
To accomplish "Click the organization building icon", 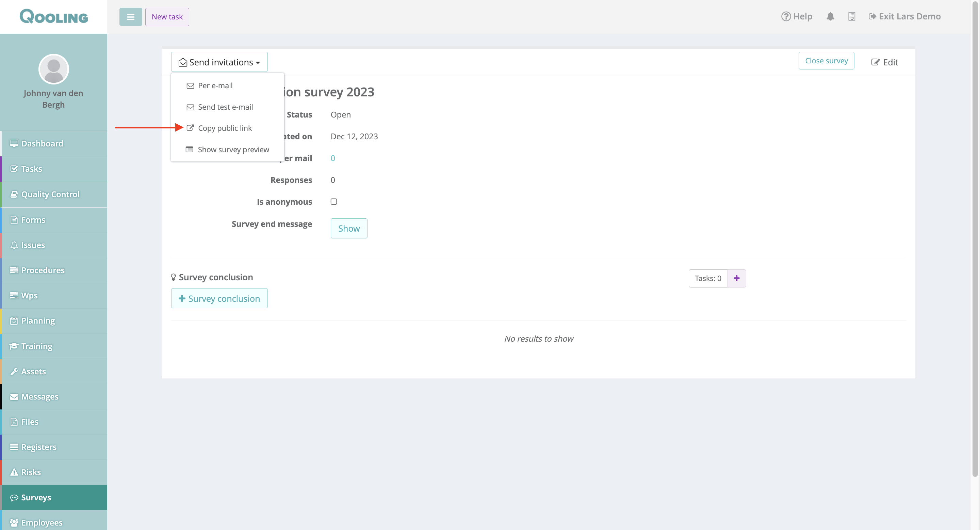I will (851, 16).
